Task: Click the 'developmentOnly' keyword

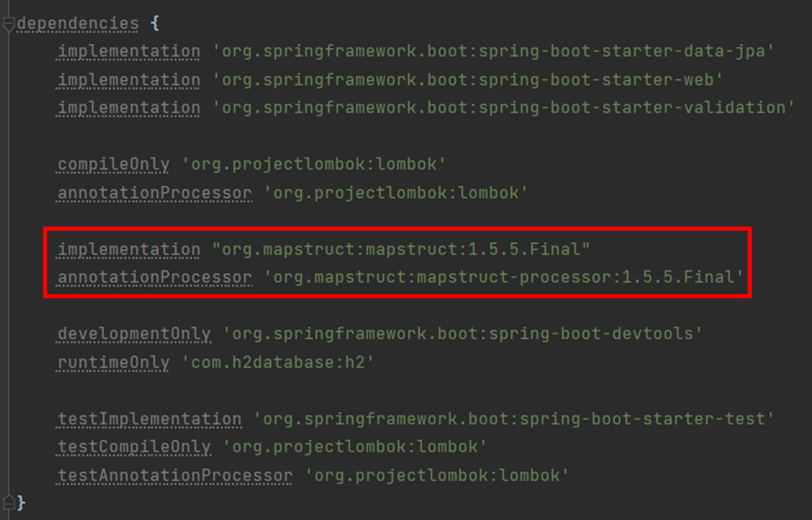Action: pyautogui.click(x=134, y=334)
